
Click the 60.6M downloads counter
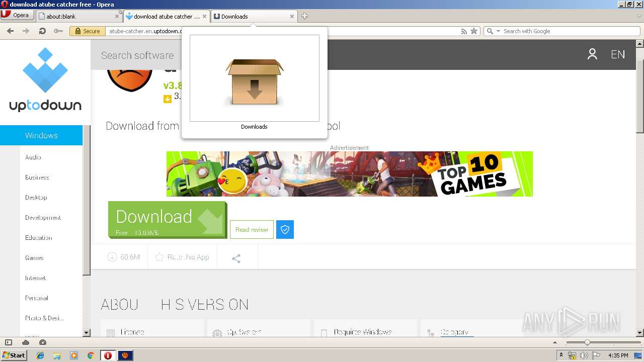coord(124,257)
